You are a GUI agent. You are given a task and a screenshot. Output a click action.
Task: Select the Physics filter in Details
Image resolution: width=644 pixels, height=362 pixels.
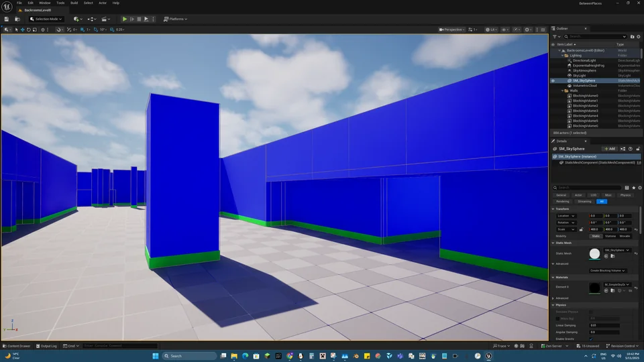[625, 195]
